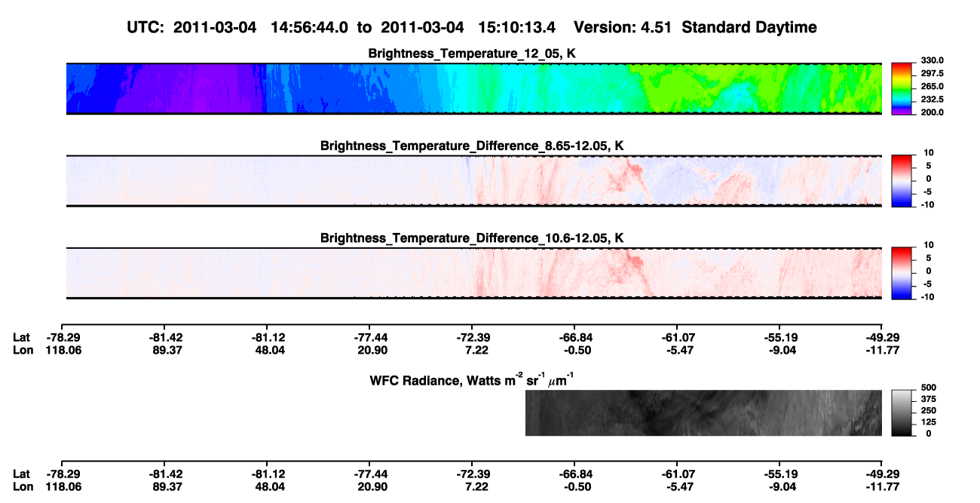Click the 'Brightness_Temperature_Difference_10.6-12.05, K' title
The width and height of the screenshot is (980, 503).
tap(473, 238)
